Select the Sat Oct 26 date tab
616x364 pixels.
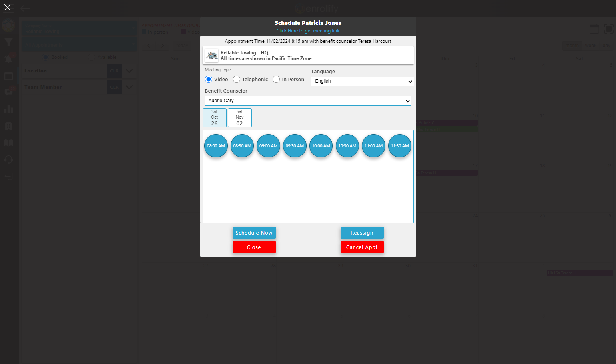215,118
